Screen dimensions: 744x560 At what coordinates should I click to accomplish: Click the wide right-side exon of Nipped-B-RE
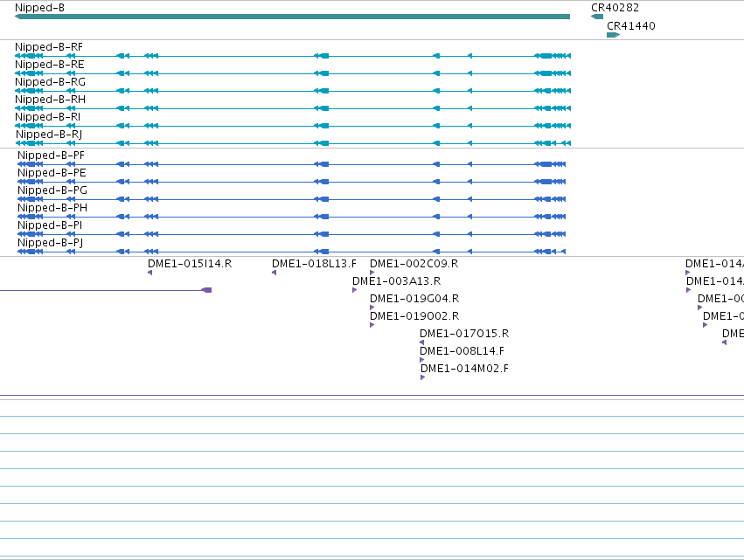click(546, 73)
